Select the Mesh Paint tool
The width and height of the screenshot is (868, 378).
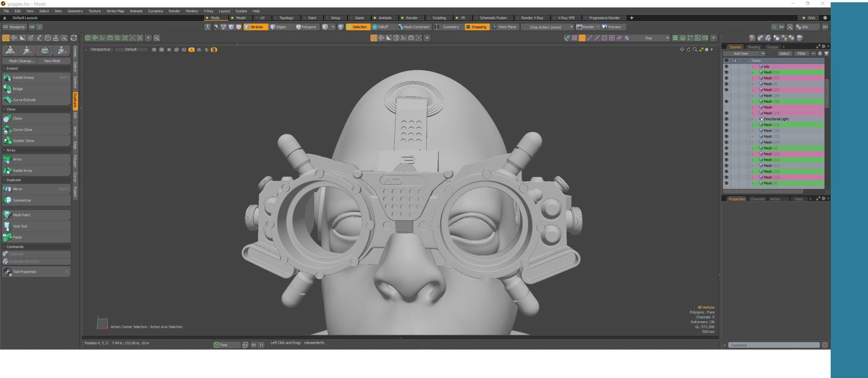[x=36, y=215]
